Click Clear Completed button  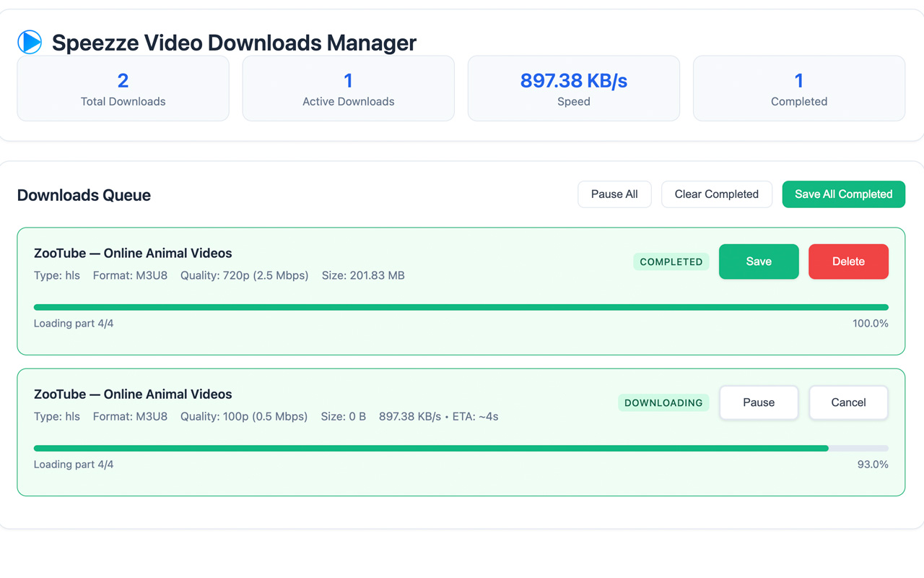tap(716, 194)
